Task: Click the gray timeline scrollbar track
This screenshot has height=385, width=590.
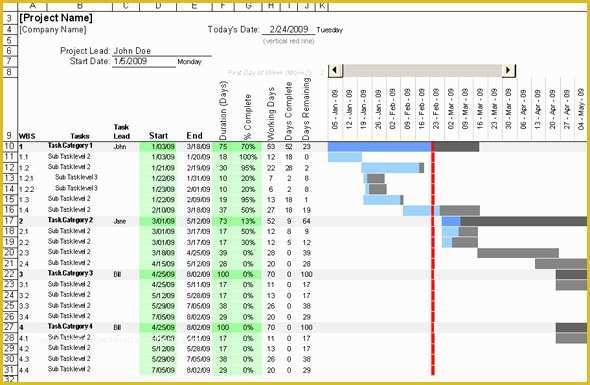Action: [x=422, y=70]
